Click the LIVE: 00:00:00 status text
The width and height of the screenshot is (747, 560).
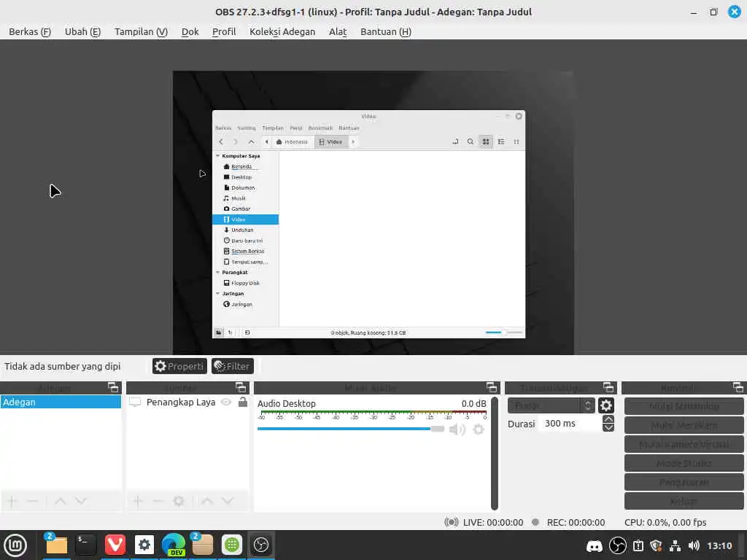pyautogui.click(x=493, y=522)
